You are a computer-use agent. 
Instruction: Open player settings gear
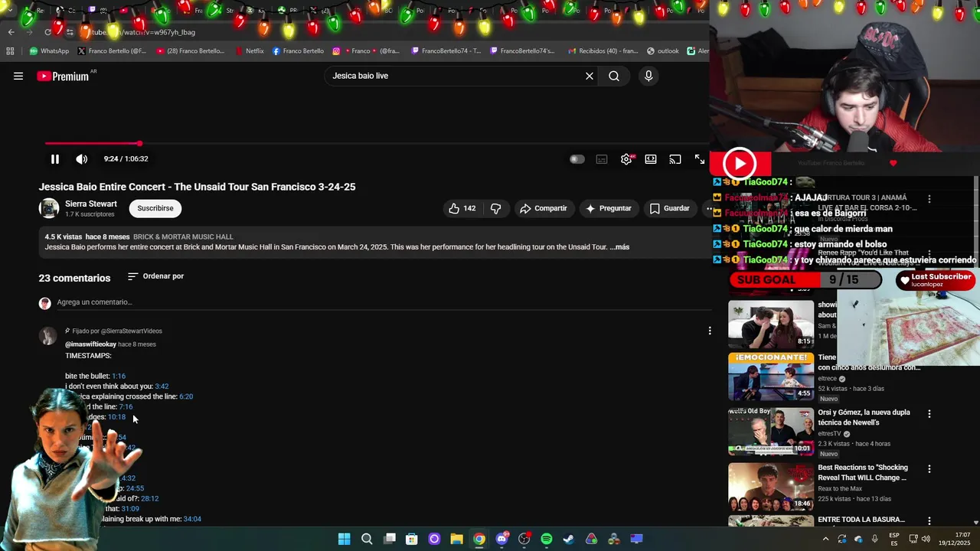[x=626, y=159]
